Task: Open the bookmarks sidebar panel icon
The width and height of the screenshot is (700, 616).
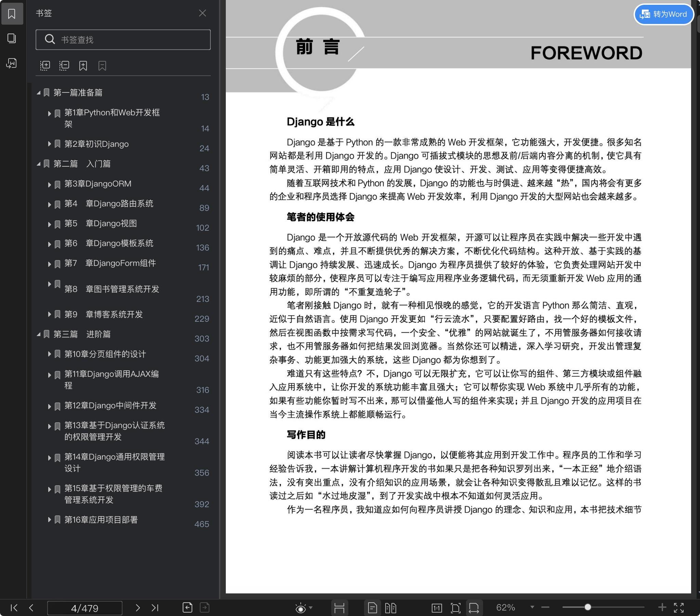Action: [x=12, y=14]
